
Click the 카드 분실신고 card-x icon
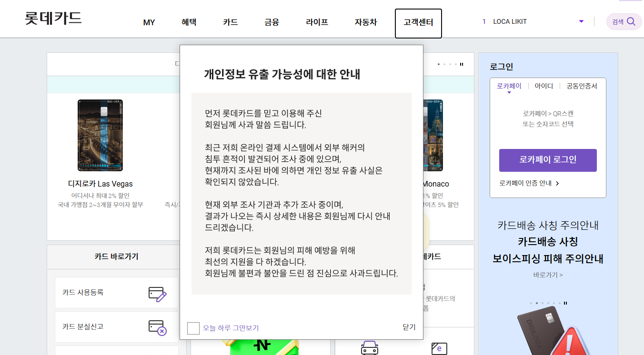(157, 327)
